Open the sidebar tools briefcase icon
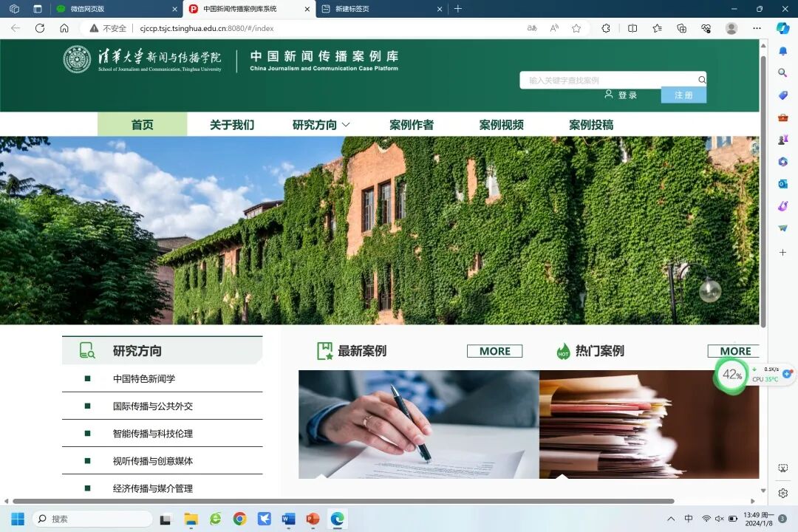The image size is (798, 532). [782, 117]
